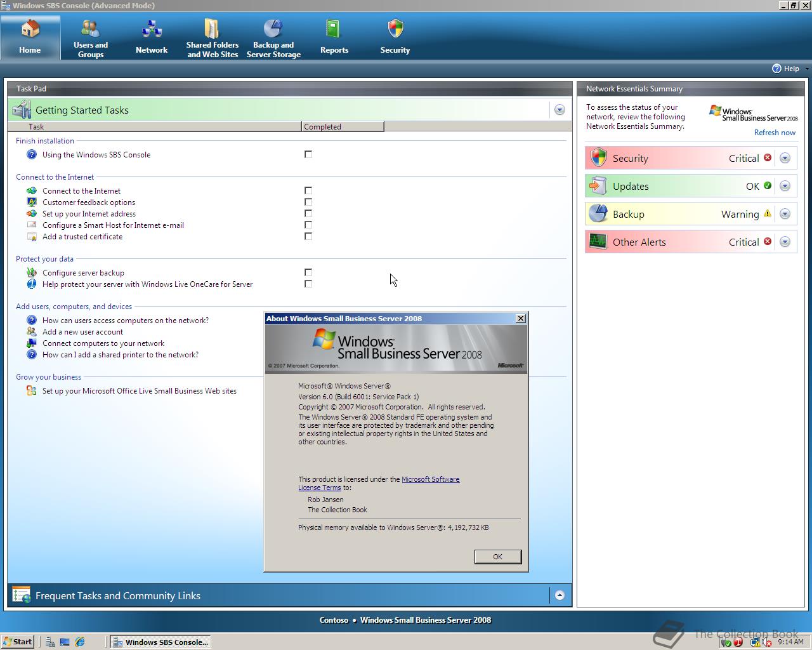Click the Frequent Tasks header icon
This screenshot has width=812, height=650.
(x=21, y=595)
